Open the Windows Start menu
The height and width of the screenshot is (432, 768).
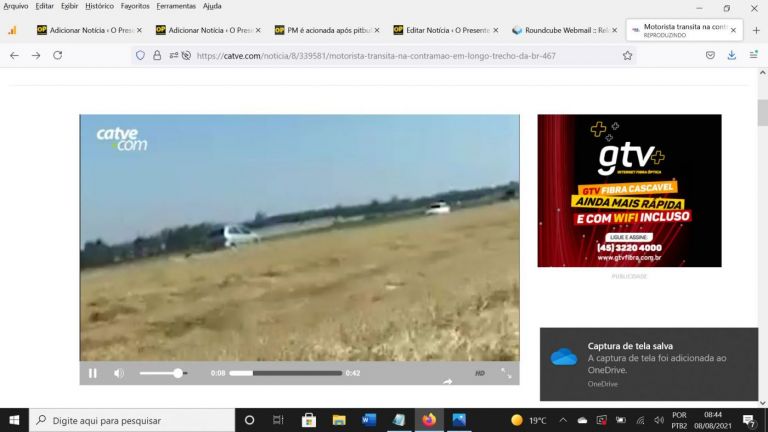pos(14,420)
